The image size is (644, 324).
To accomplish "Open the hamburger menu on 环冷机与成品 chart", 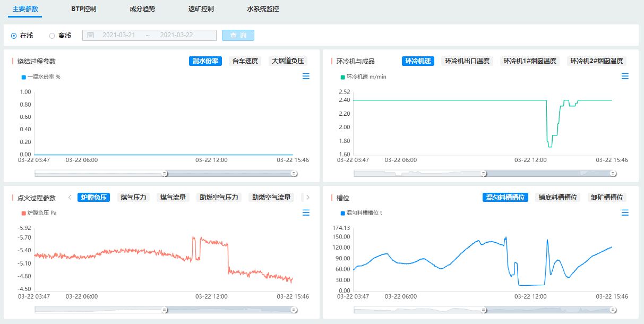I will 625,76.
